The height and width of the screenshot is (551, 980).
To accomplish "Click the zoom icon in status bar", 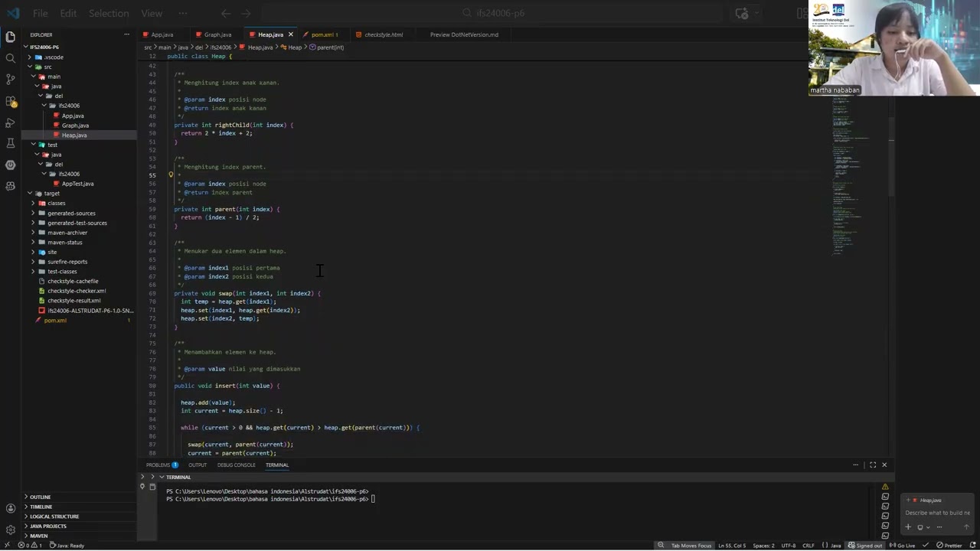I will click(661, 546).
